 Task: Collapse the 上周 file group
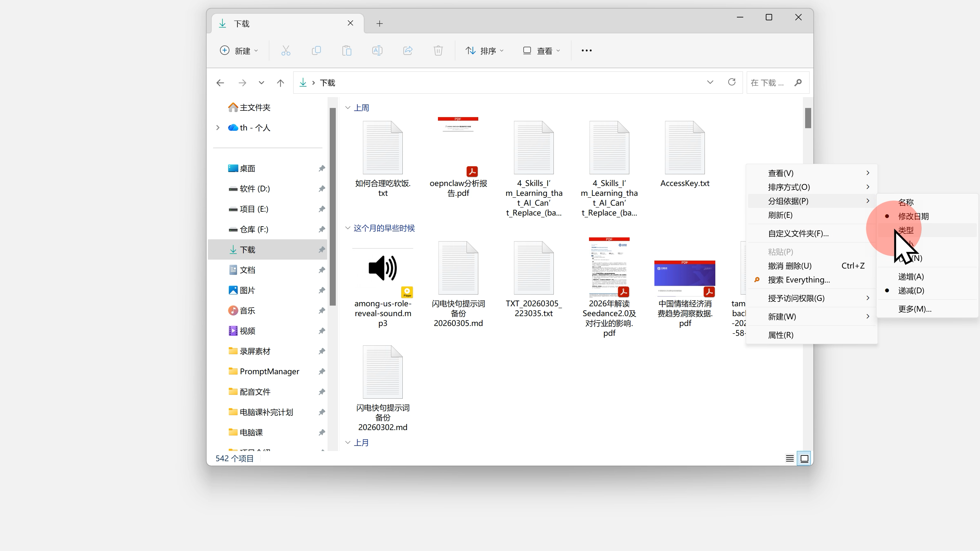(x=348, y=108)
